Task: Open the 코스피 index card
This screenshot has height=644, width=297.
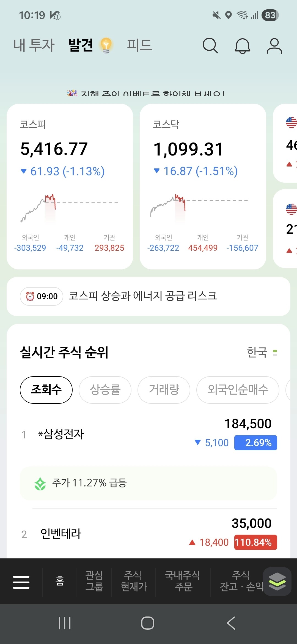Action: coord(70,186)
